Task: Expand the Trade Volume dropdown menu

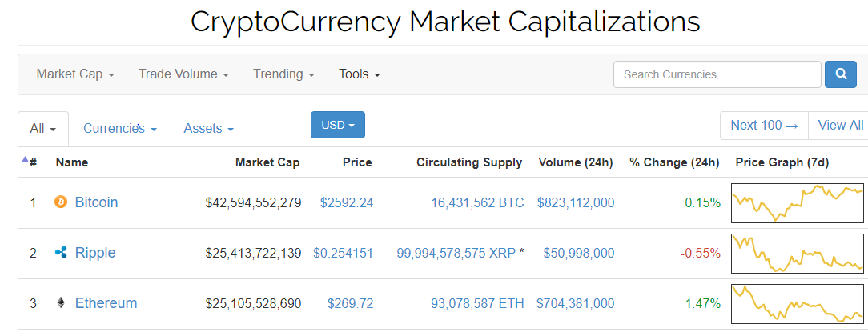Action: click(x=184, y=74)
